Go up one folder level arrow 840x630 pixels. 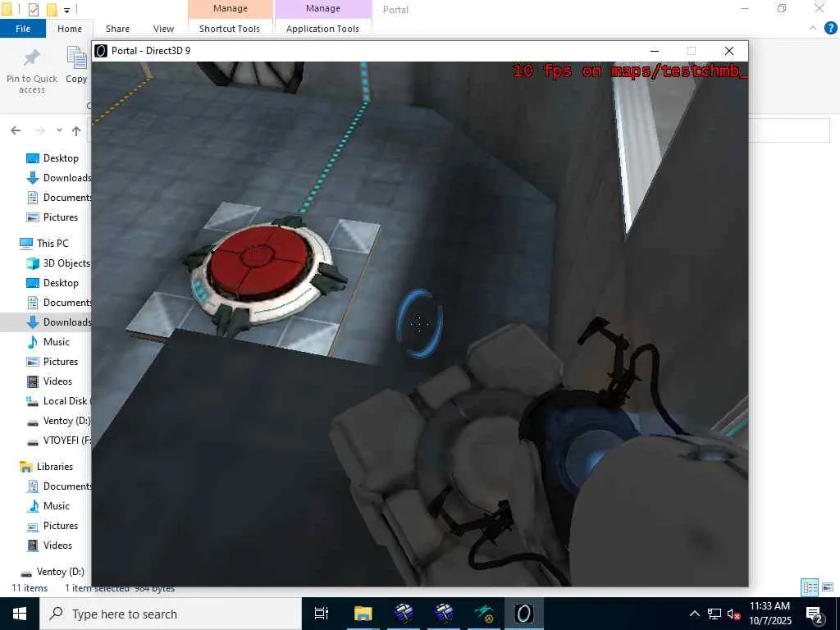pos(76,130)
